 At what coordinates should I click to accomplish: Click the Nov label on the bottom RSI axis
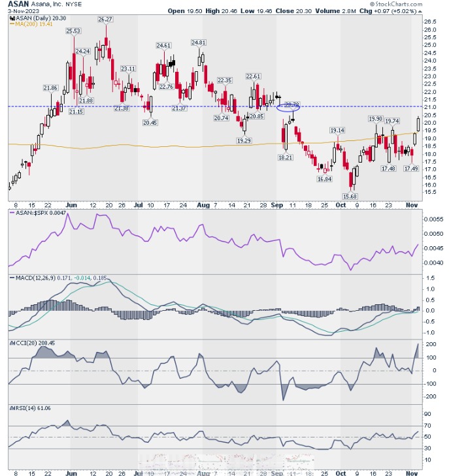(412, 473)
